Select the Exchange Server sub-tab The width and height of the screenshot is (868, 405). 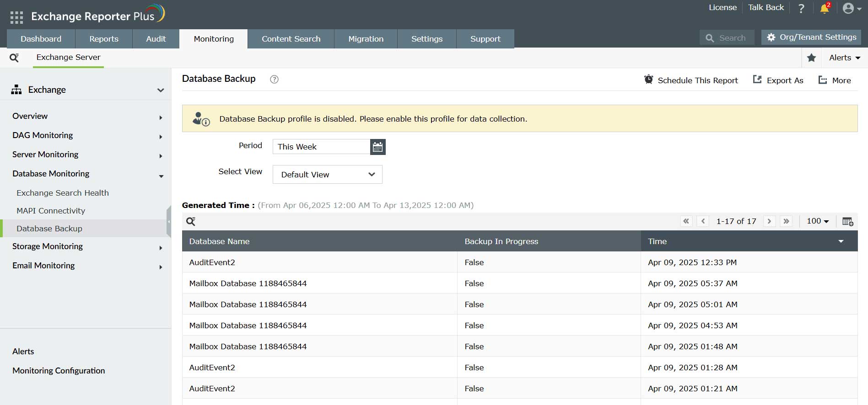69,58
